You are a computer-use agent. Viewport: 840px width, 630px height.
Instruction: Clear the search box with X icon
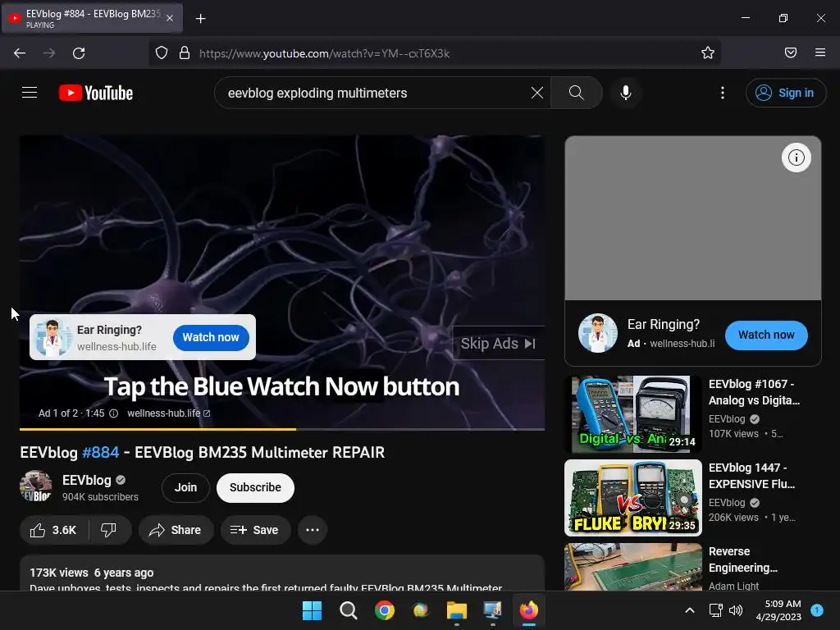click(536, 93)
